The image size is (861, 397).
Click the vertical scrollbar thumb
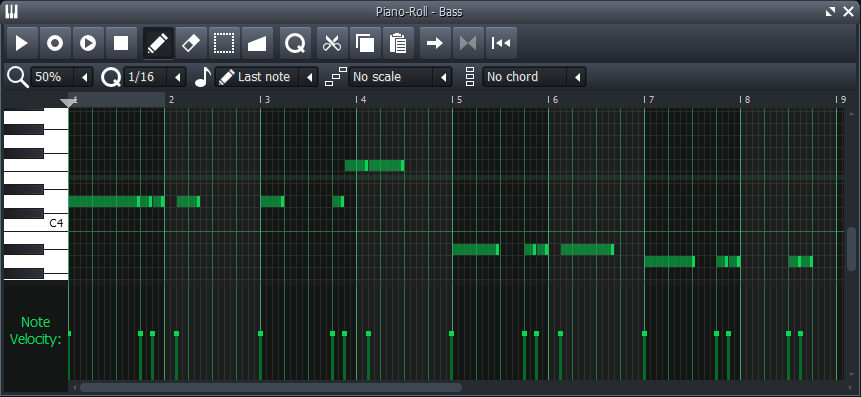[852, 248]
